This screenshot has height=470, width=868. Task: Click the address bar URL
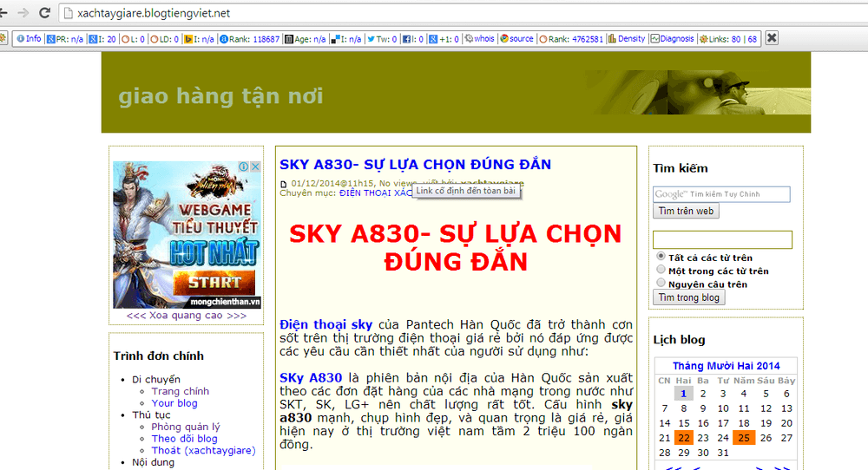click(154, 13)
